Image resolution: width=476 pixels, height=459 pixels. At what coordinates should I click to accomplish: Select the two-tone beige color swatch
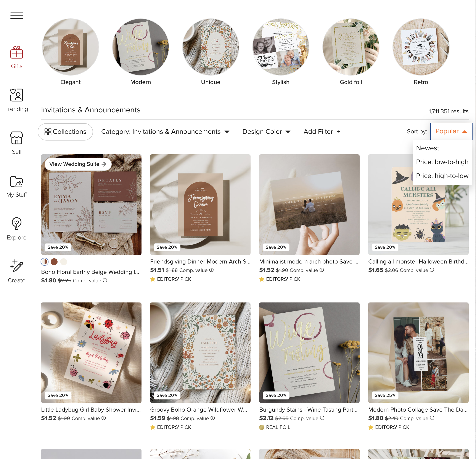point(44,262)
